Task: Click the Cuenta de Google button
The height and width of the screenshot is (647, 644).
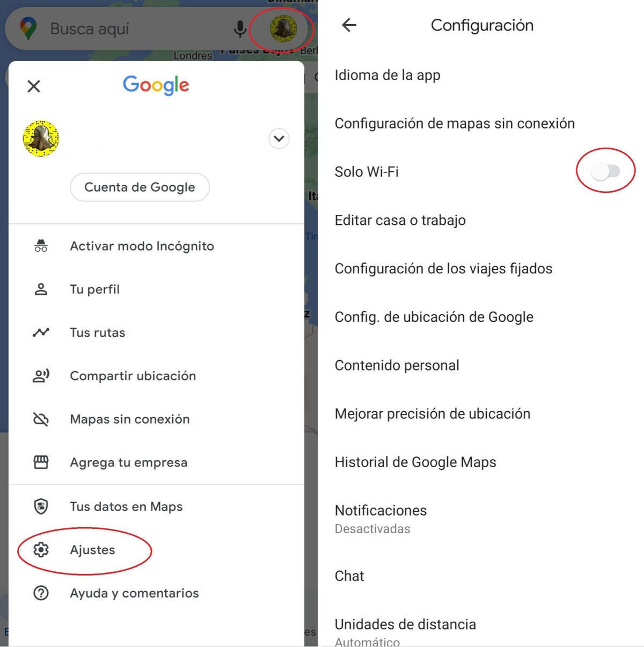Action: coord(140,187)
